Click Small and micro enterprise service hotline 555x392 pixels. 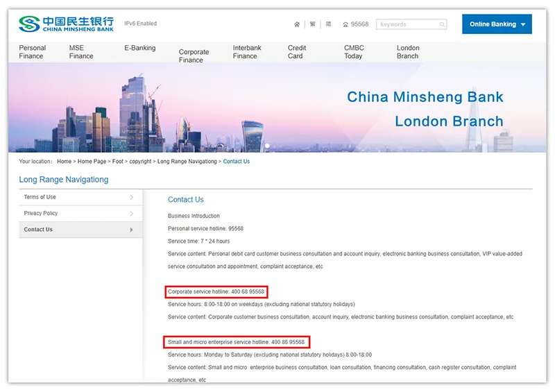point(236,342)
